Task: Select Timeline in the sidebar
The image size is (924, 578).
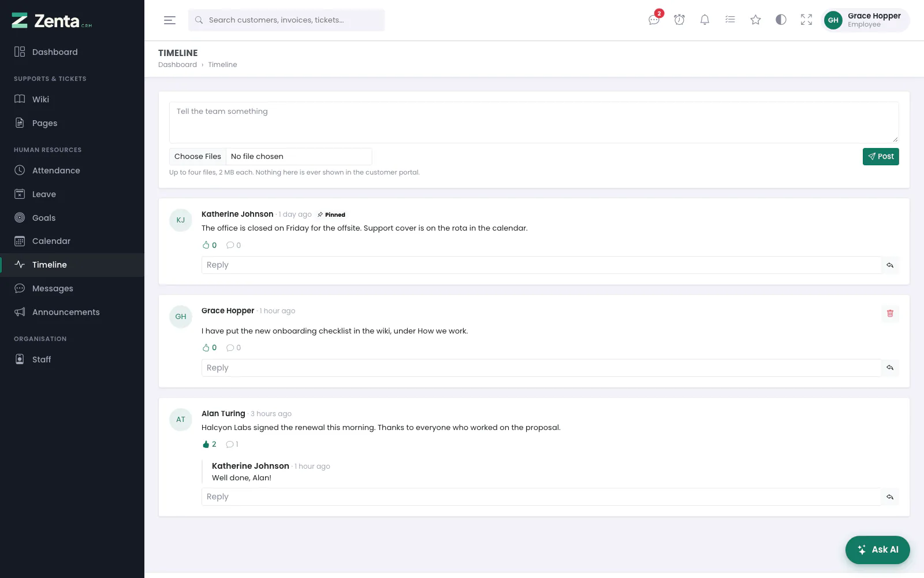Action: coord(72,265)
